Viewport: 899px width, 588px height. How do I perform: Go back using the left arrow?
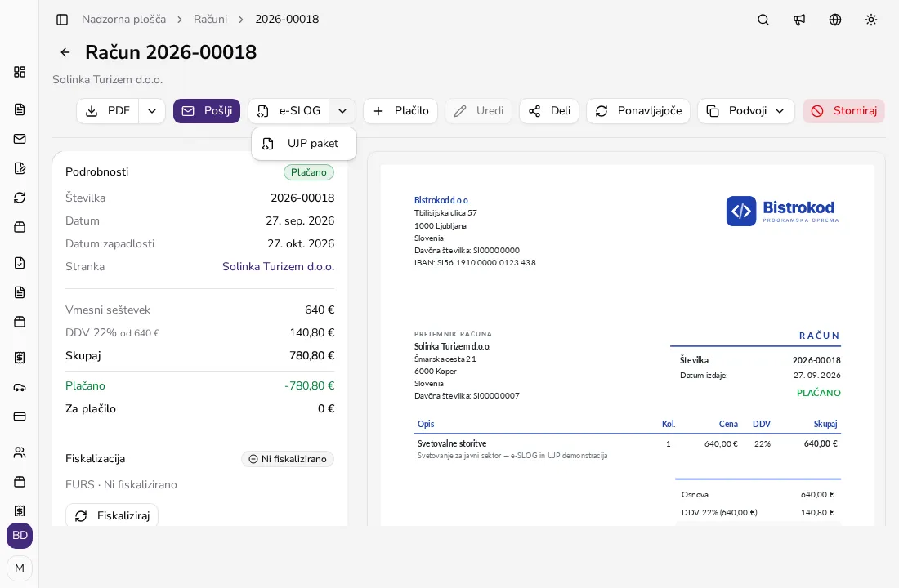click(65, 52)
